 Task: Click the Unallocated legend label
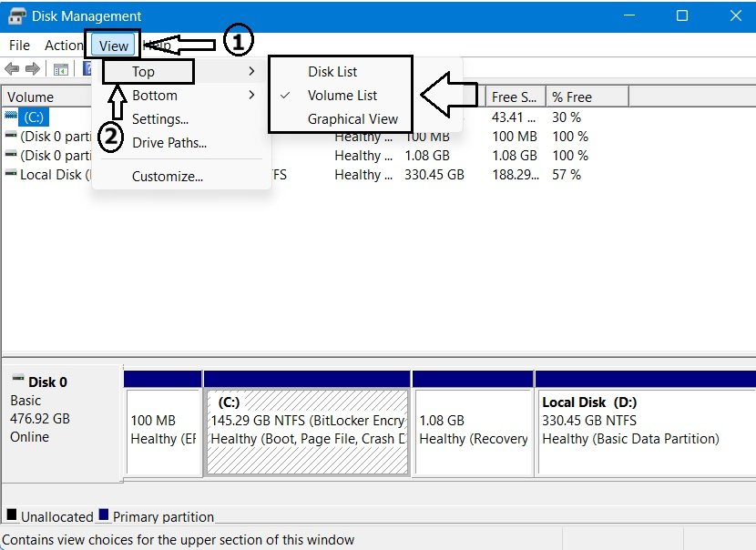pos(56,516)
